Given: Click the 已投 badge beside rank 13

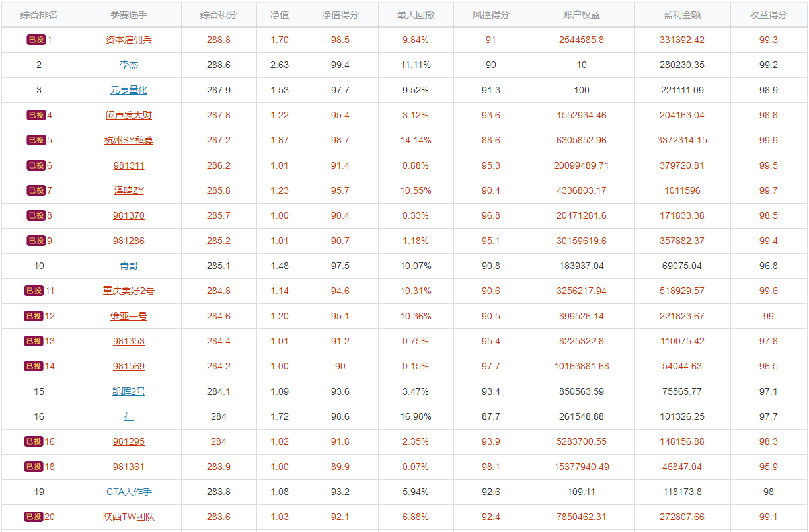Looking at the screenshot, I should click(x=34, y=341).
